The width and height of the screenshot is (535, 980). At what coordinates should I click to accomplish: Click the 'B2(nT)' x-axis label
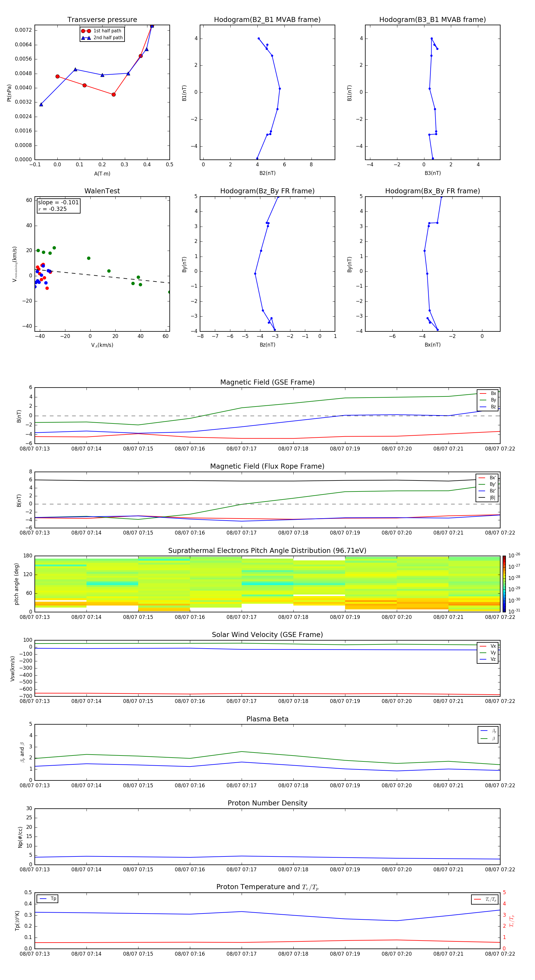pyautogui.click(x=267, y=173)
